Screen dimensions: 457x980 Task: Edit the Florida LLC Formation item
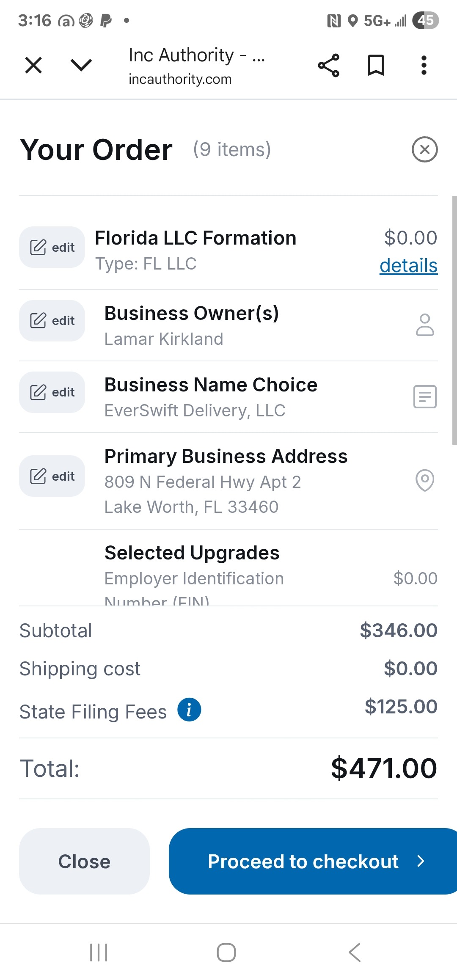click(x=52, y=247)
